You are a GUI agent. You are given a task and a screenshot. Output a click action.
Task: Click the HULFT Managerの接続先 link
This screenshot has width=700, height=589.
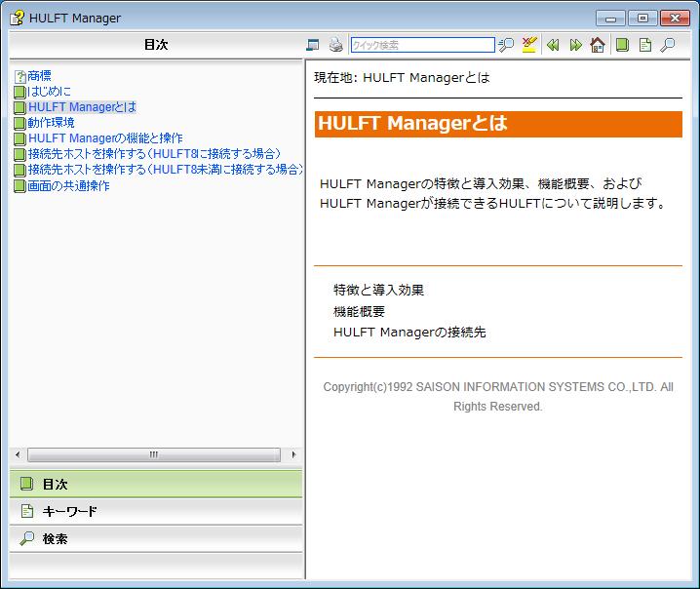pyautogui.click(x=409, y=333)
